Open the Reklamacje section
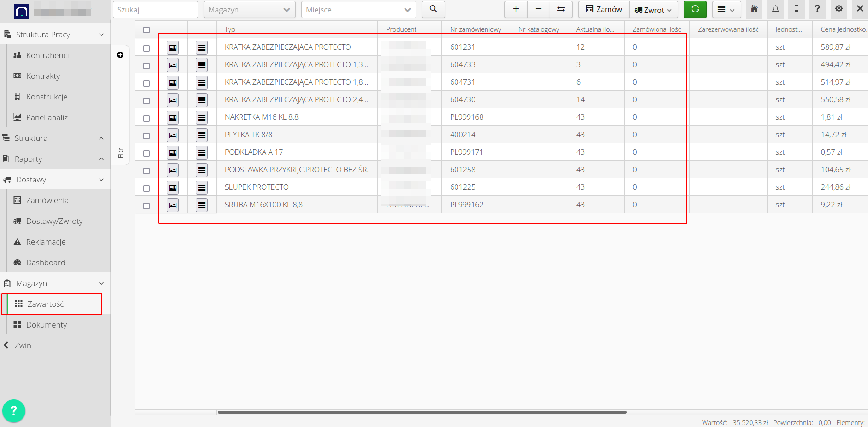Screen dimensions: 868x427 (45, 241)
